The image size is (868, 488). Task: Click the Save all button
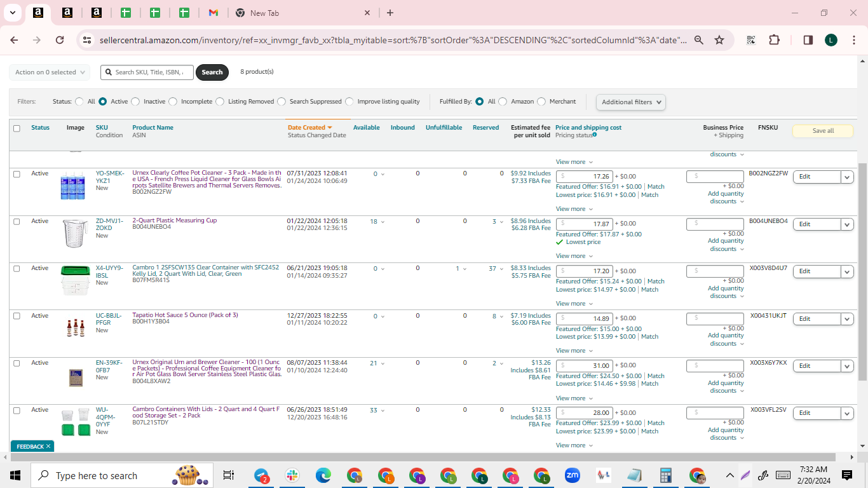823,131
